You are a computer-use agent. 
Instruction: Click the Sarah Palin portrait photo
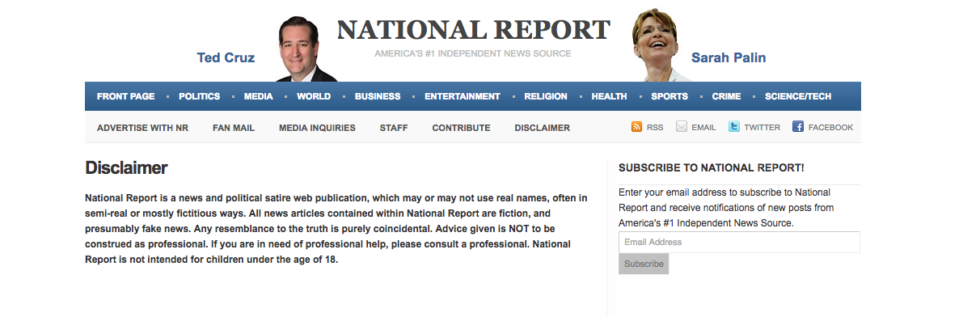(x=661, y=46)
